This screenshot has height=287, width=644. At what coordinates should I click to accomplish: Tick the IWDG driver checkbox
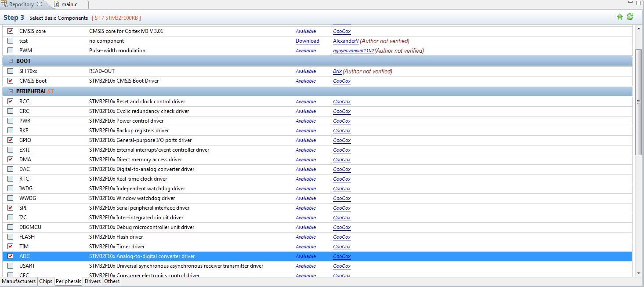coord(11,189)
